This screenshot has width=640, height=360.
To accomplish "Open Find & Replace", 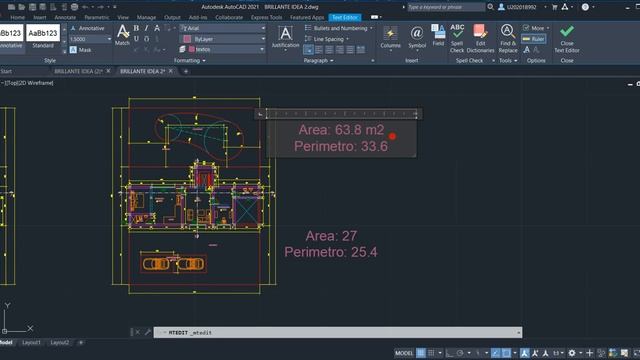I will pos(508,38).
